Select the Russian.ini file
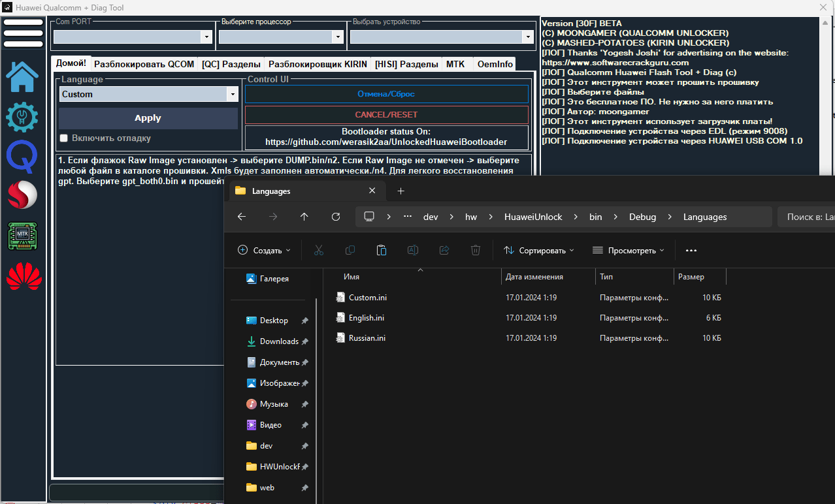The image size is (835, 504). coord(367,338)
